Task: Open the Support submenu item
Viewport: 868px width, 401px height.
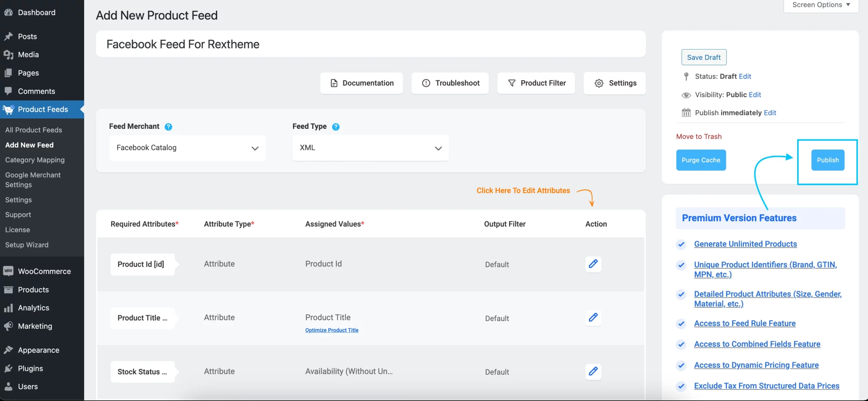Action: tap(18, 215)
